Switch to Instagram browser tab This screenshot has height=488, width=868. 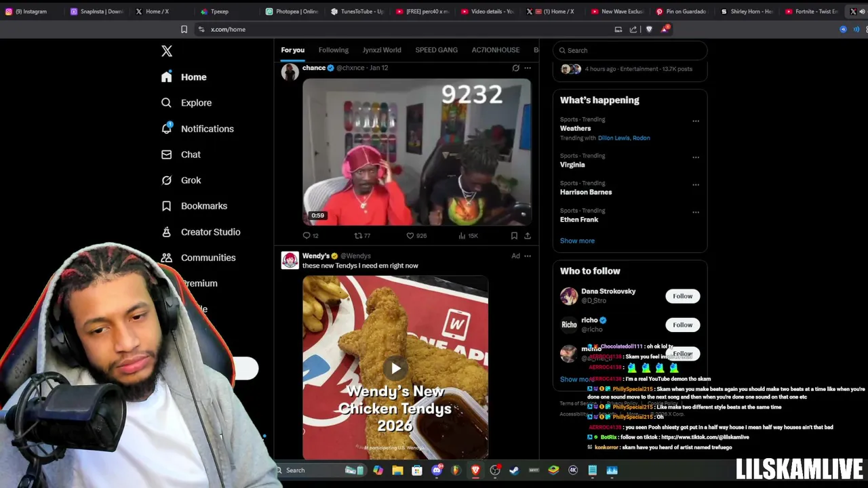click(31, 12)
